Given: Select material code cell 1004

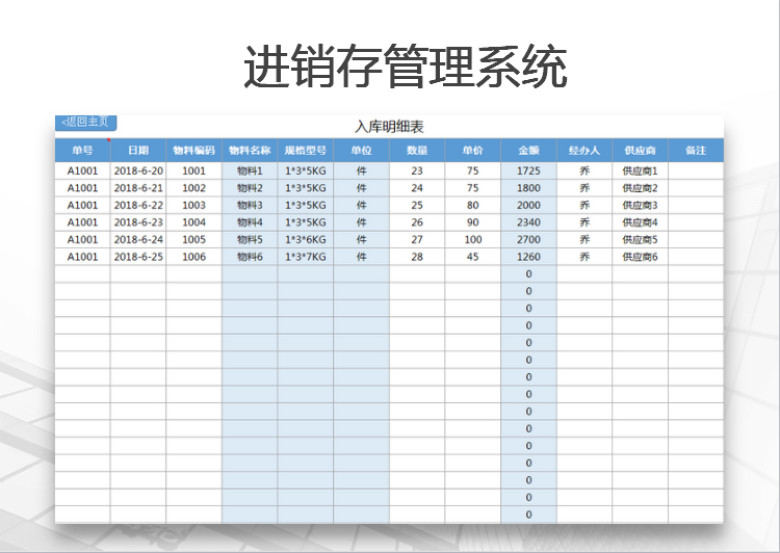Looking at the screenshot, I should (194, 222).
